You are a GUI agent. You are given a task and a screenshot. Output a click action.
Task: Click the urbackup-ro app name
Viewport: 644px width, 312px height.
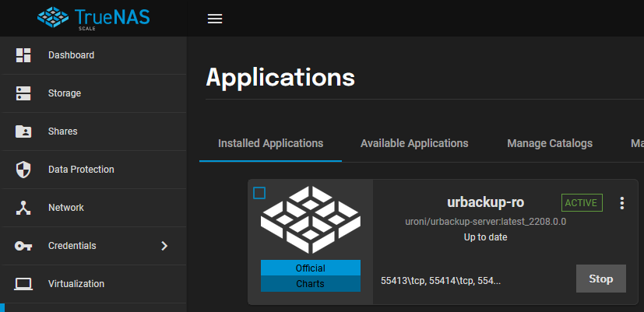point(485,203)
